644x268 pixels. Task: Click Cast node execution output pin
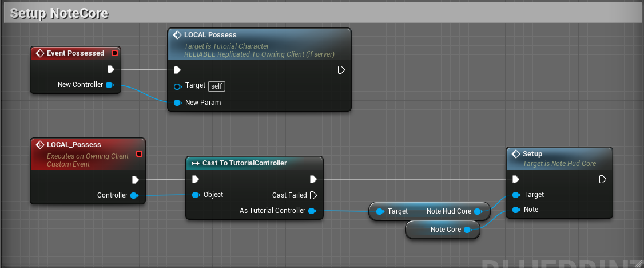[313, 179]
